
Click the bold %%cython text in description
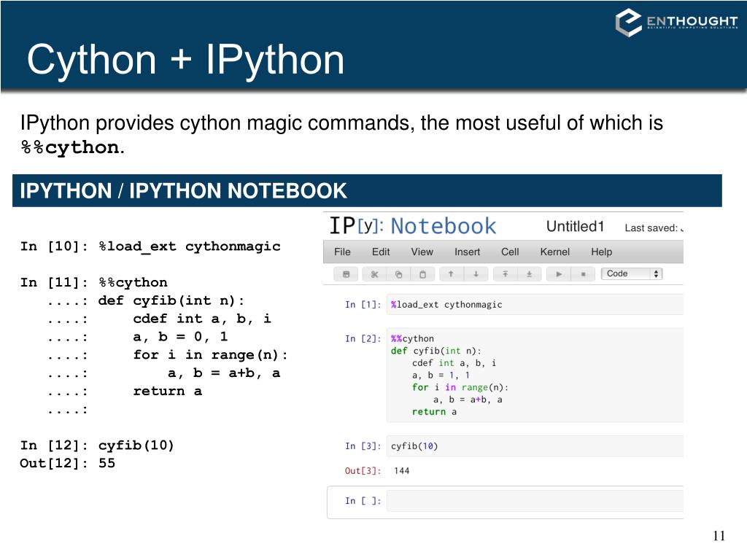[x=69, y=147]
